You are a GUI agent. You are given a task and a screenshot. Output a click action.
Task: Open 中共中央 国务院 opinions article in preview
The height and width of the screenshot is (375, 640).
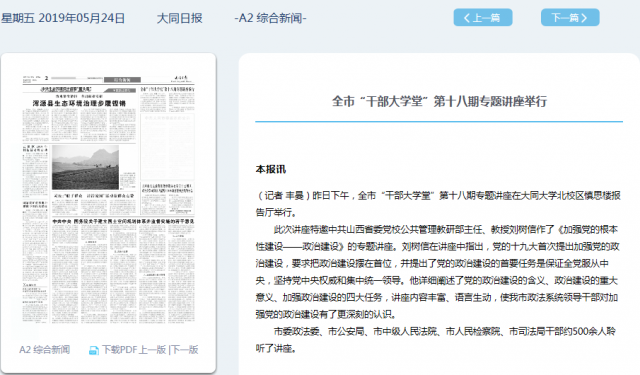pos(123,221)
